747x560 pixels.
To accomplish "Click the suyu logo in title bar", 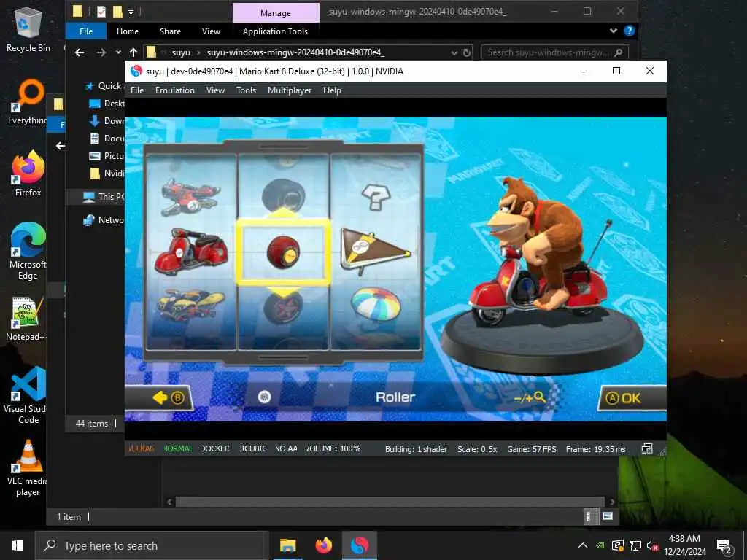I will point(136,71).
